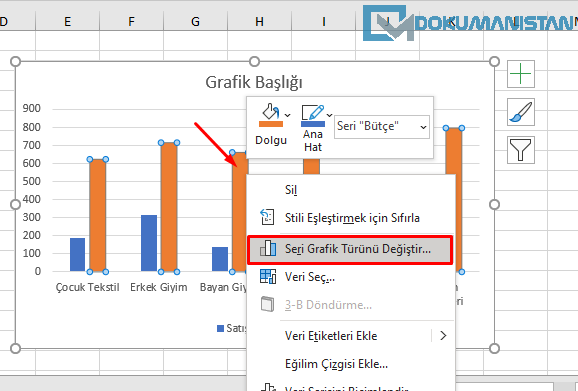Click the blue bar for Erkek Giyim
This screenshot has width=578, height=391.
pos(149,243)
